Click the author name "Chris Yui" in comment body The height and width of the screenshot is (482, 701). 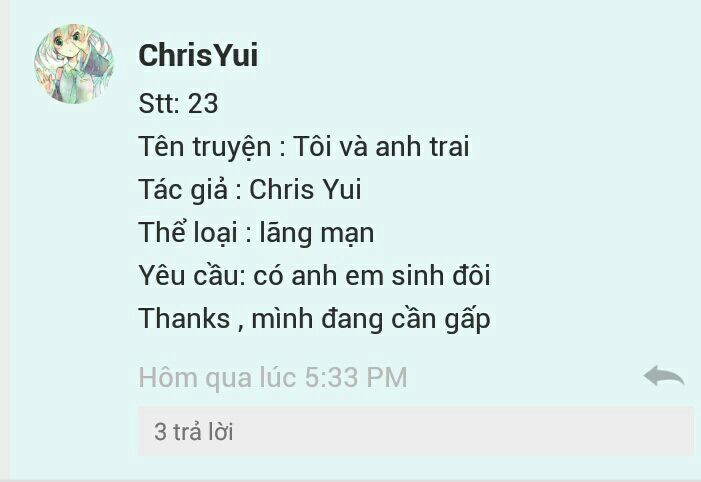(305, 189)
